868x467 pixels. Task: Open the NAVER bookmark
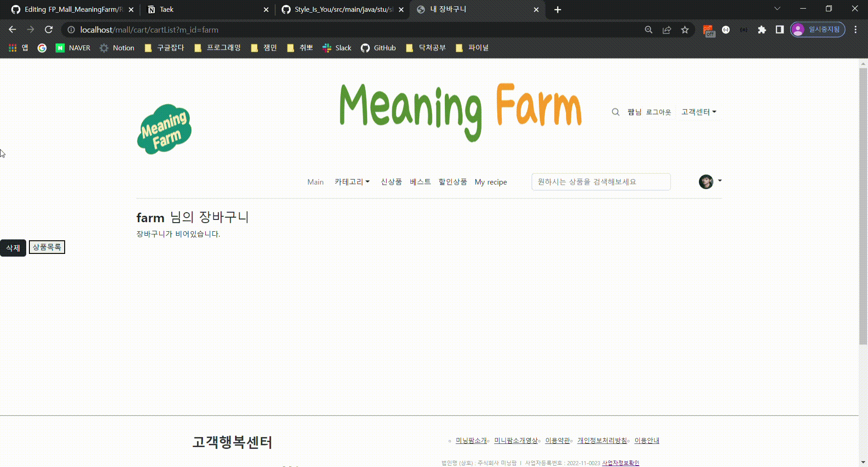(x=73, y=48)
